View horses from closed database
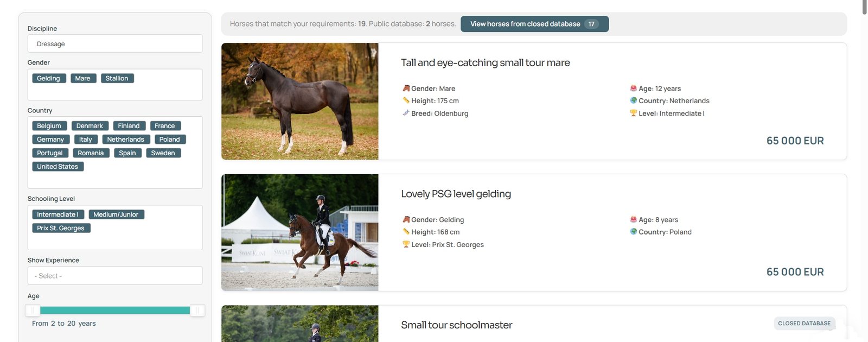This screenshot has height=342, width=868. tap(534, 24)
